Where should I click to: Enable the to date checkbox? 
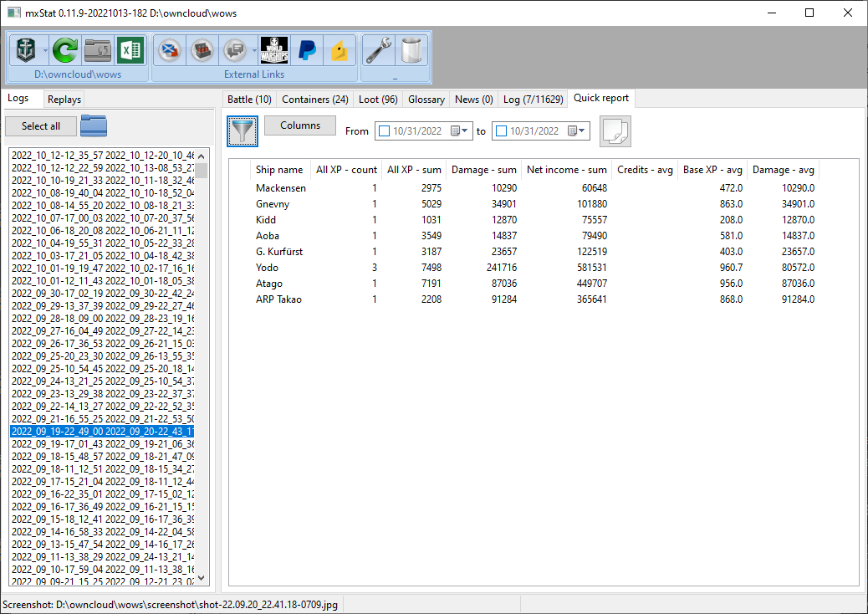point(502,131)
